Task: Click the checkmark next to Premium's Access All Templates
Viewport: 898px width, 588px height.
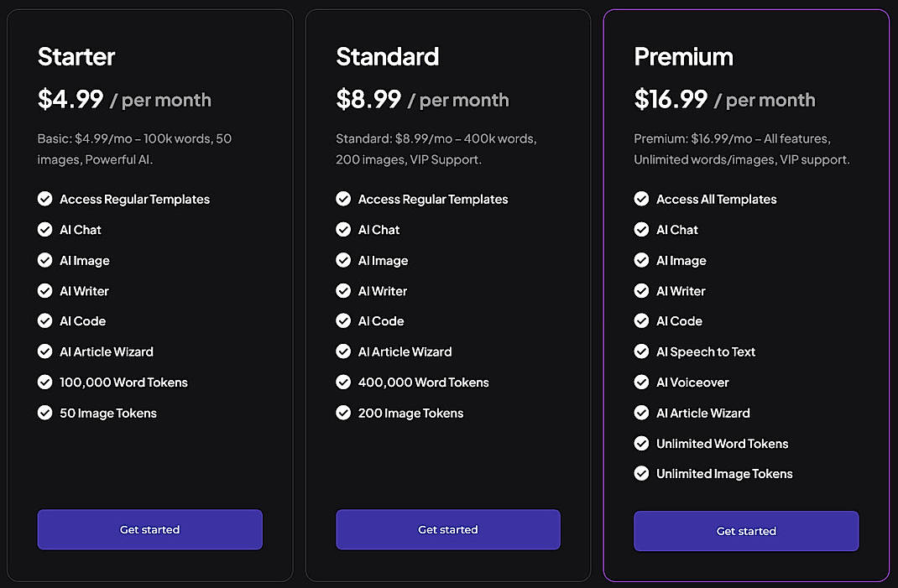Action: point(641,199)
